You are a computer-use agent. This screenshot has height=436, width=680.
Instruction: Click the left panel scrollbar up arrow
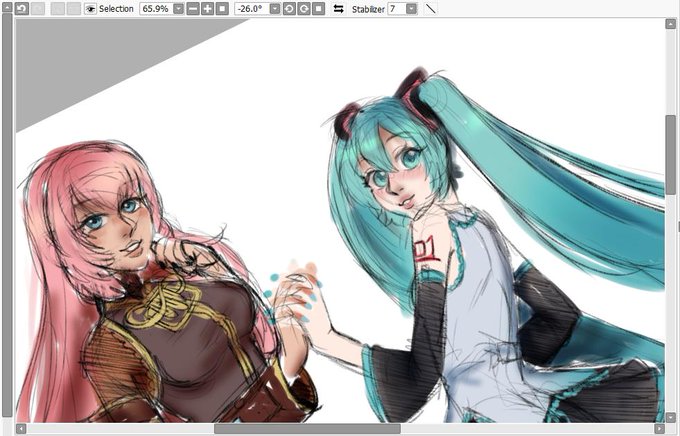tap(7, 7)
